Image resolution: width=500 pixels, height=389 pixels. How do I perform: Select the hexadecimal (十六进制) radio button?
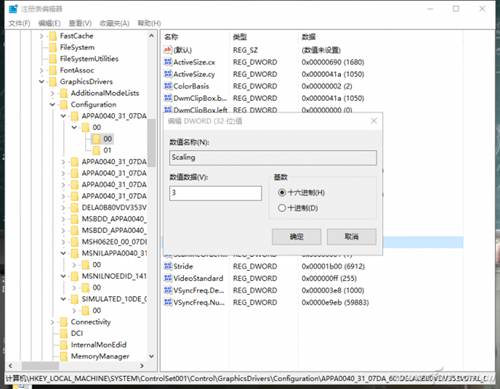pos(282,192)
